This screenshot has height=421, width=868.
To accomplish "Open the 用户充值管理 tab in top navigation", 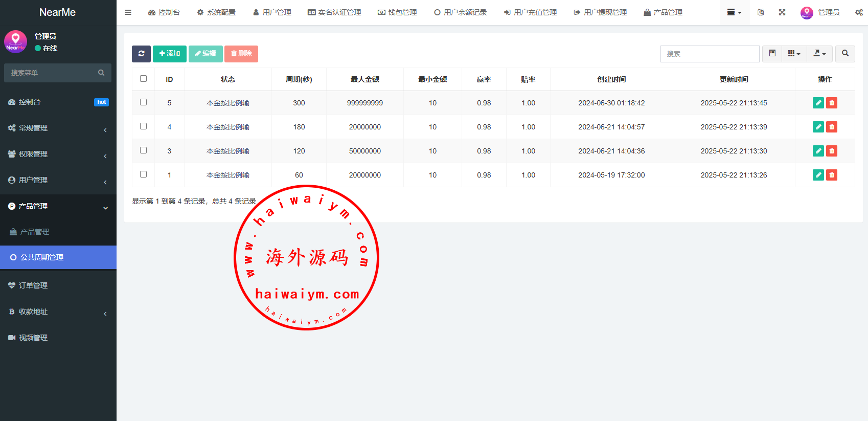I will [x=530, y=12].
